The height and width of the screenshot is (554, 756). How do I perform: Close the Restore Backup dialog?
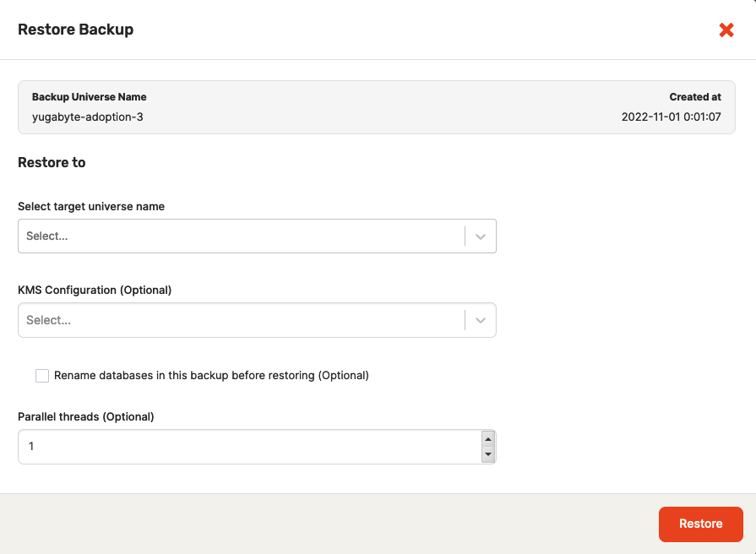[726, 30]
